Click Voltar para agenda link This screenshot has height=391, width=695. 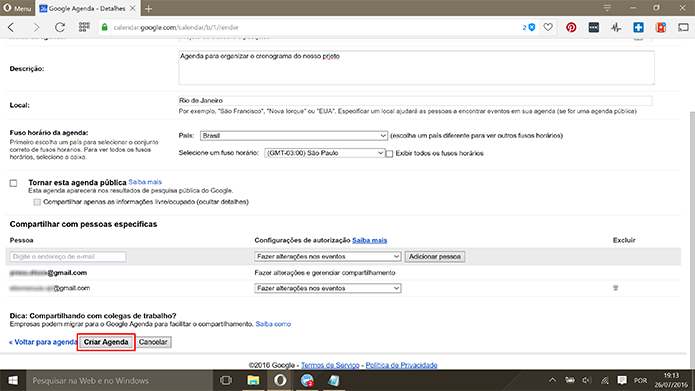(43, 342)
